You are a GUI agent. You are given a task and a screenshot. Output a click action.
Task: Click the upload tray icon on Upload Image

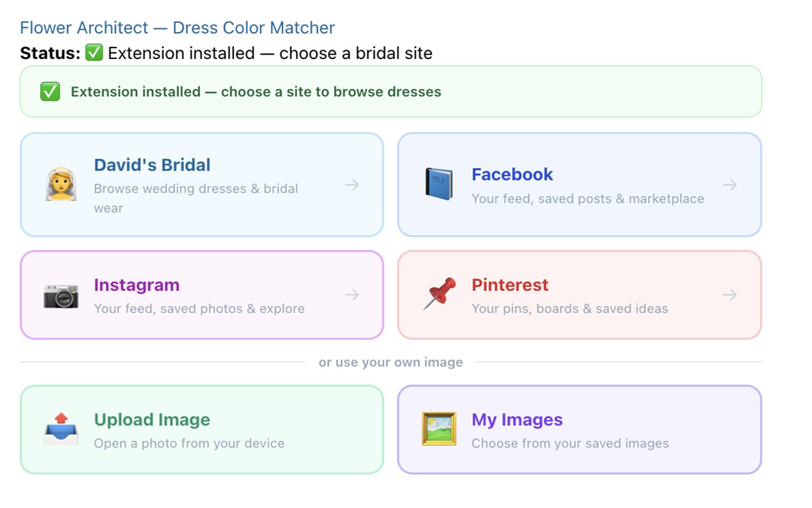(60, 430)
